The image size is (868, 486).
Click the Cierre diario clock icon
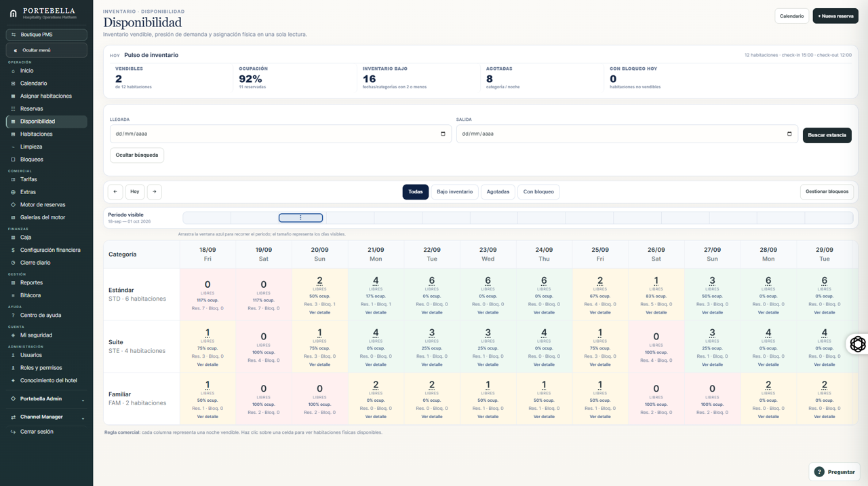[x=13, y=263]
